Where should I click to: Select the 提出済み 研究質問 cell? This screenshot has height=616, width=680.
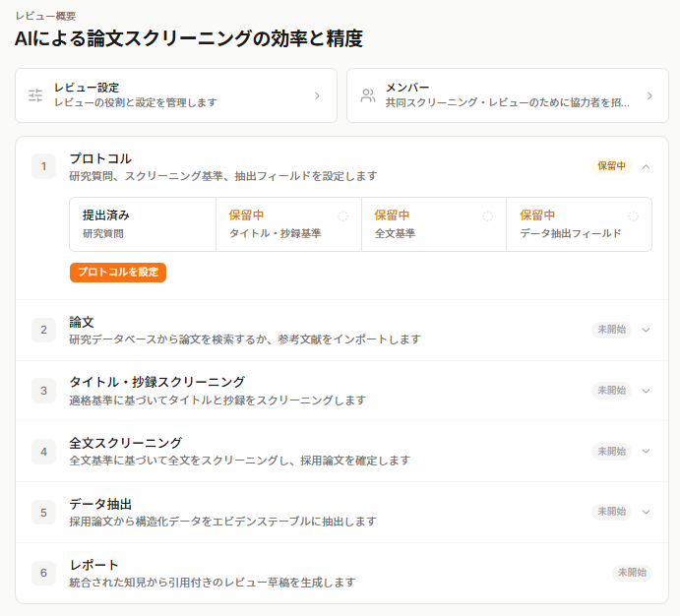[143, 224]
